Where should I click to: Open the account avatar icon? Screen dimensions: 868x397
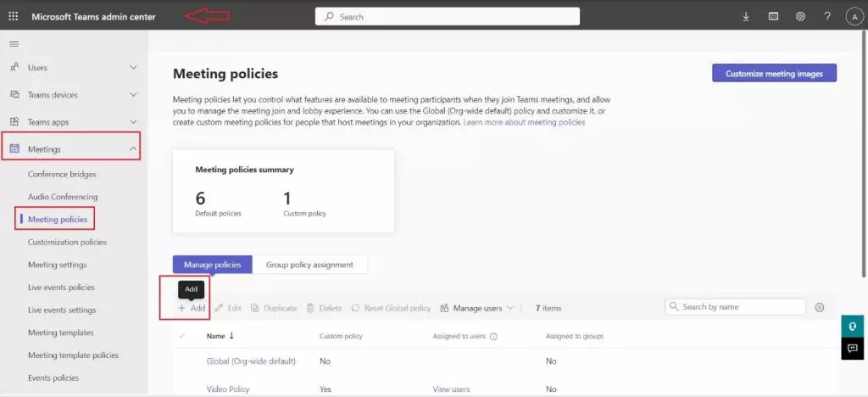coord(854,16)
